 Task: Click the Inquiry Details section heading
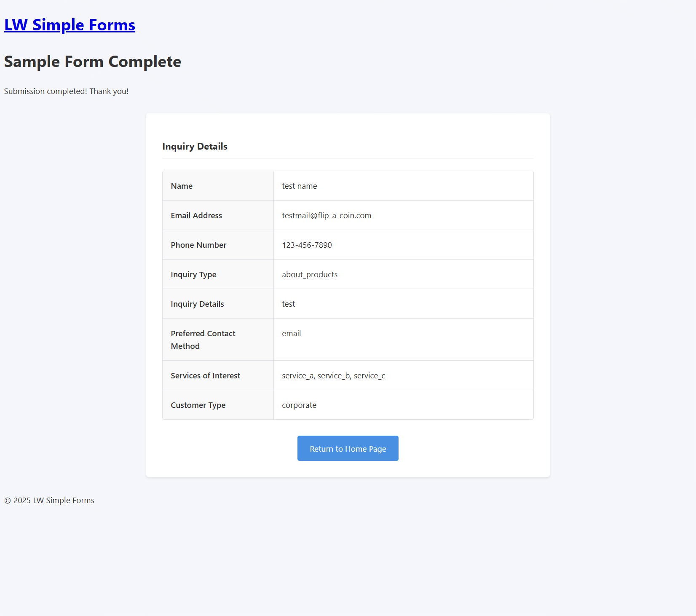tap(195, 146)
